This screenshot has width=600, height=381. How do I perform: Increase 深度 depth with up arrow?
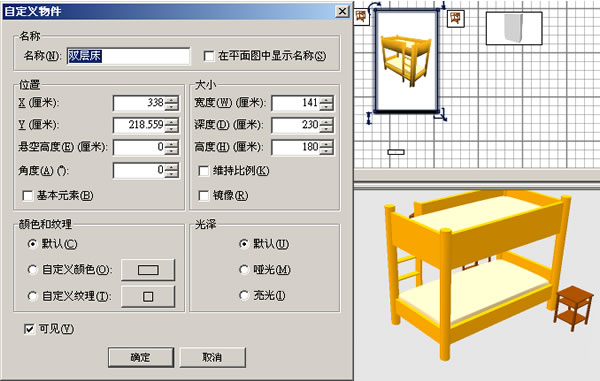pyautogui.click(x=326, y=122)
